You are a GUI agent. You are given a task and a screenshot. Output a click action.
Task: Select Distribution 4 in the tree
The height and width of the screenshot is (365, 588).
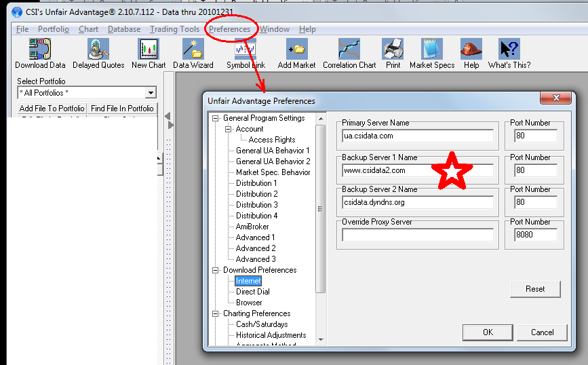(x=257, y=216)
